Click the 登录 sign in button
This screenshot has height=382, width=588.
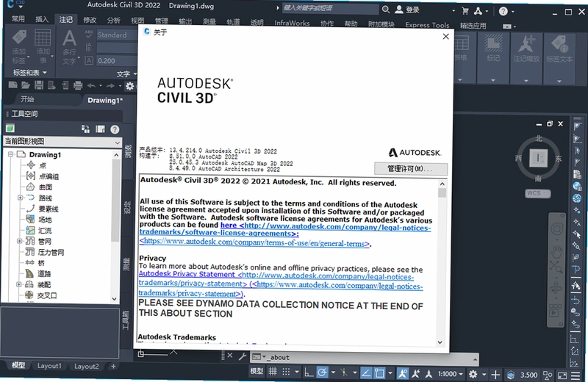407,10
